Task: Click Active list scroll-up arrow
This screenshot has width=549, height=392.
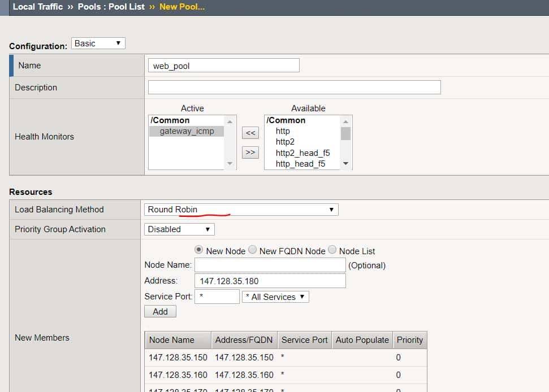Action: point(230,121)
